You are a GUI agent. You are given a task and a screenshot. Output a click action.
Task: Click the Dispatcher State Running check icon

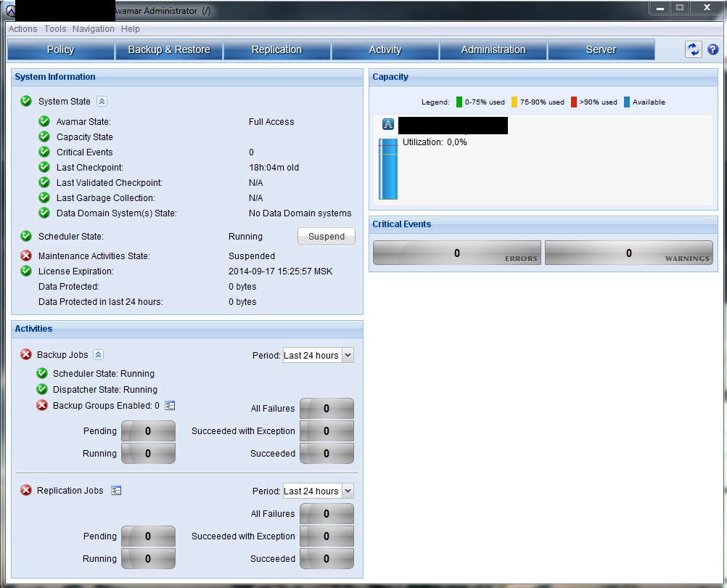tap(42, 389)
